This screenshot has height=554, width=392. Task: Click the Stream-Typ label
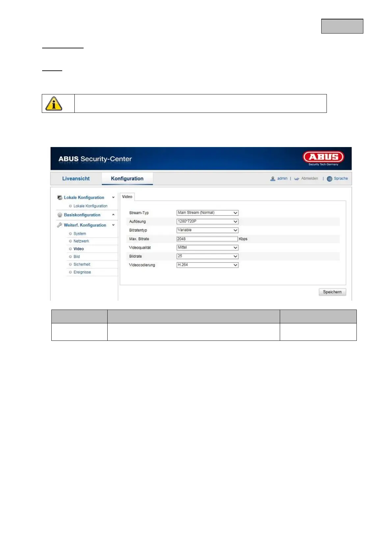pyautogui.click(x=139, y=213)
